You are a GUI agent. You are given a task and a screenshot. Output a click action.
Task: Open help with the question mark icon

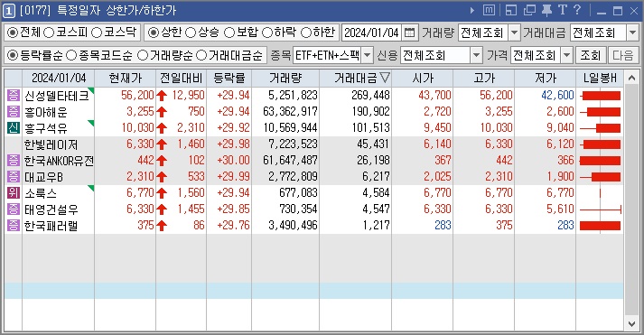(577, 10)
